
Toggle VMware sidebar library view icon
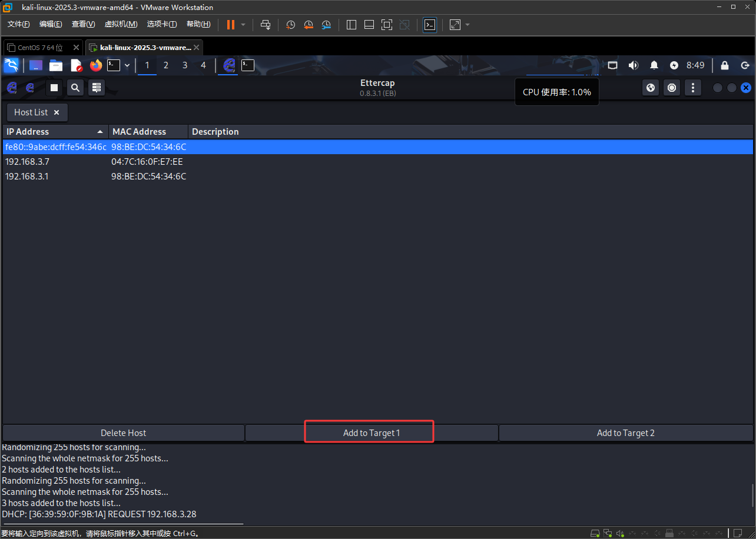pos(352,25)
